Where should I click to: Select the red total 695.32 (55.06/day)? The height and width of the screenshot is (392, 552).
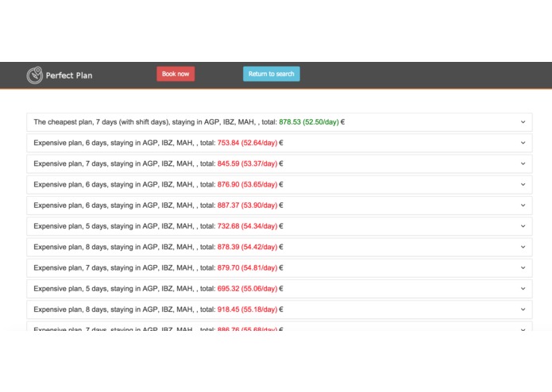point(247,289)
